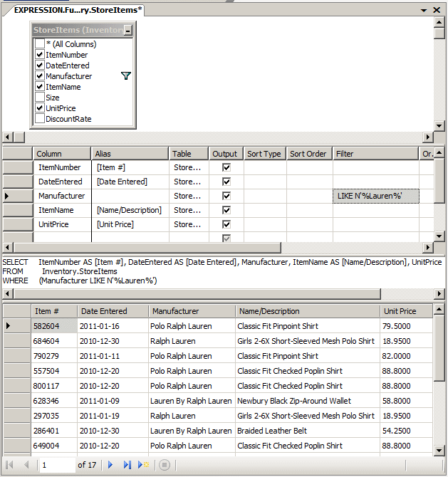Click the [Date Entered] alias cell
The width and height of the screenshot is (448, 477).
[130, 182]
